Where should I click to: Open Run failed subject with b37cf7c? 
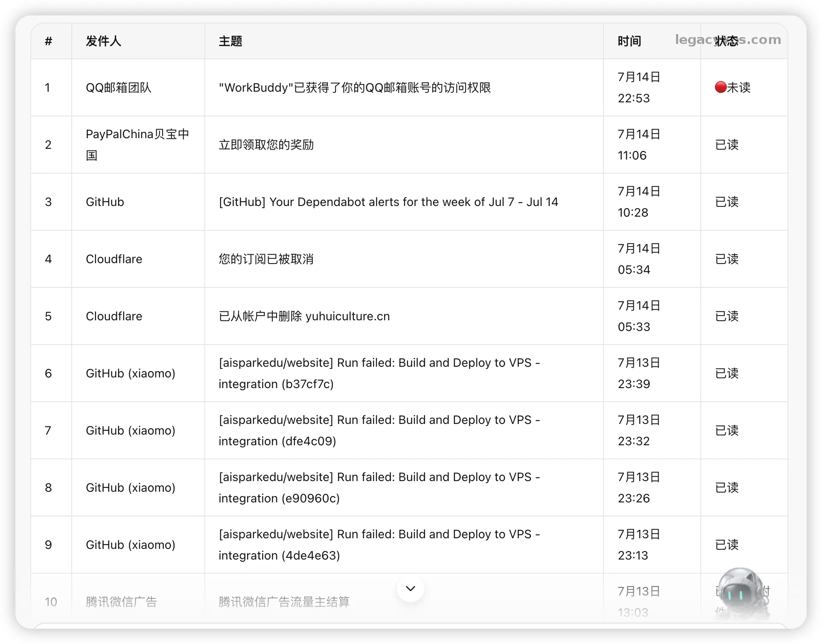click(x=379, y=373)
